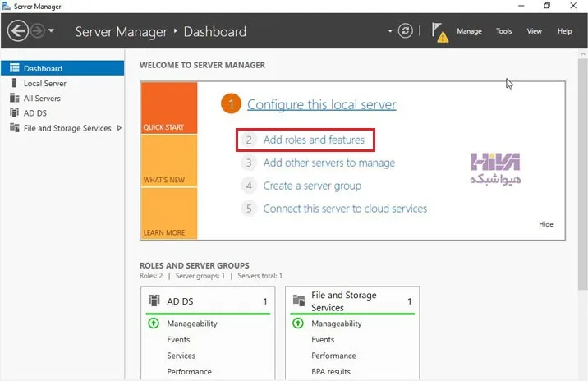This screenshot has height=381, width=588.
Task: Open the Help menu
Action: pyautogui.click(x=564, y=31)
